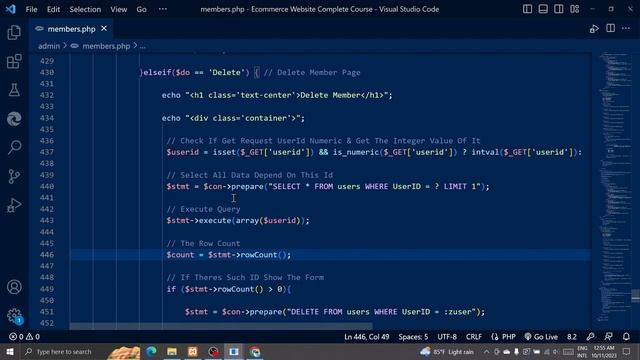Pick the PHP version via 8.2

[571, 337]
